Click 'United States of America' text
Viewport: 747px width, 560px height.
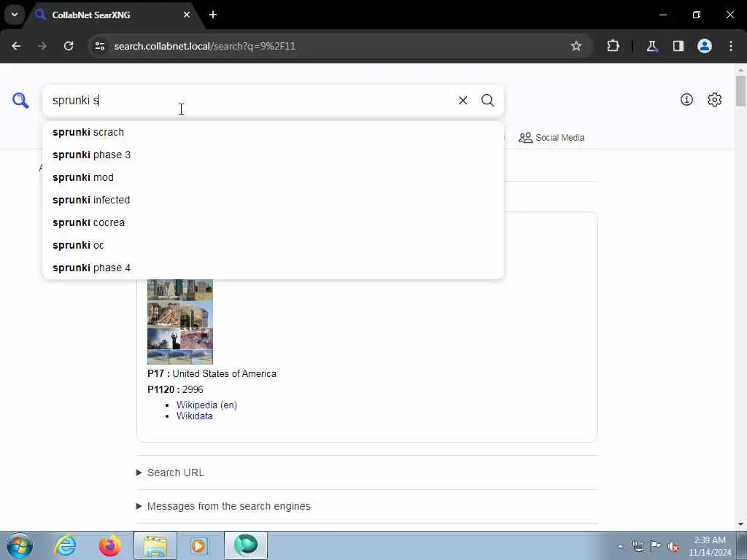click(225, 374)
